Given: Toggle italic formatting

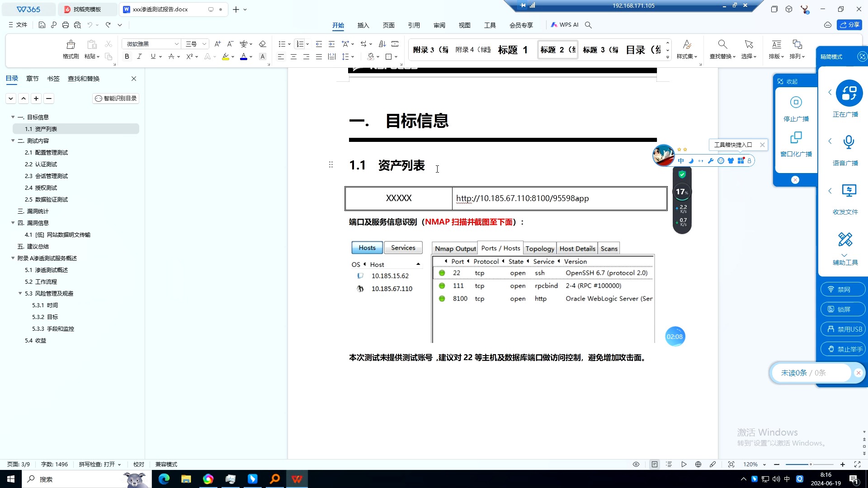Looking at the screenshot, I should click(139, 56).
